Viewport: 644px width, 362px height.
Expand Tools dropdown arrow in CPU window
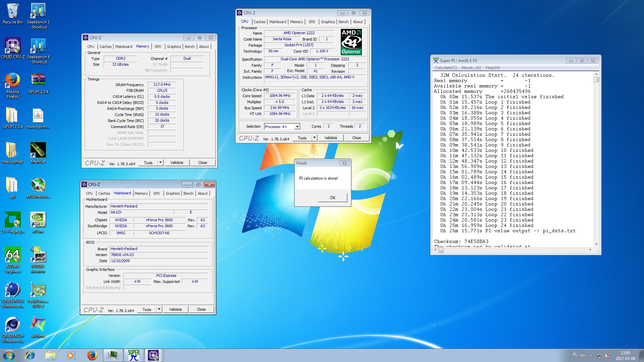[314, 138]
